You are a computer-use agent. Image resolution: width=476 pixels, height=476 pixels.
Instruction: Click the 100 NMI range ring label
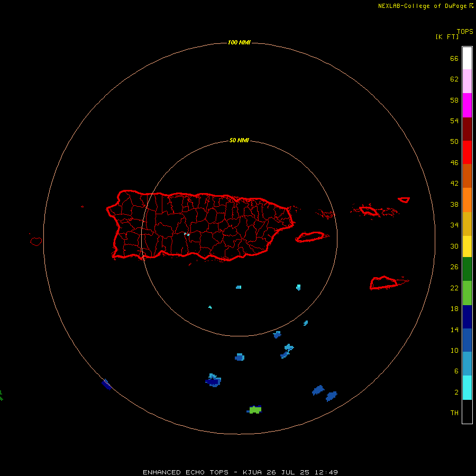[x=239, y=42]
